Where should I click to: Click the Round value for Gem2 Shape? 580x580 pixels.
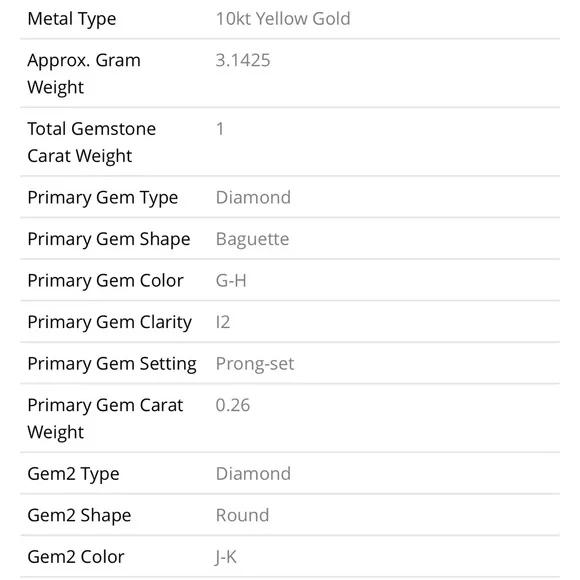tap(243, 515)
